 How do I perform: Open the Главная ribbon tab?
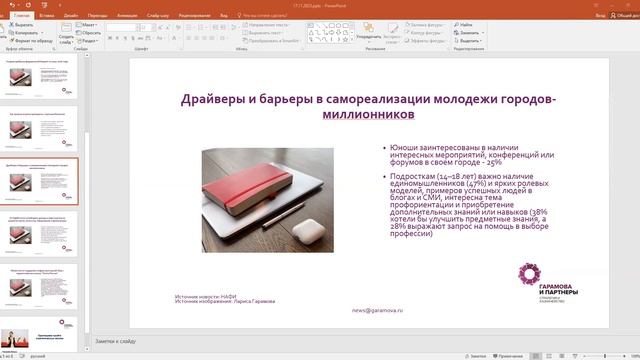coord(22,16)
